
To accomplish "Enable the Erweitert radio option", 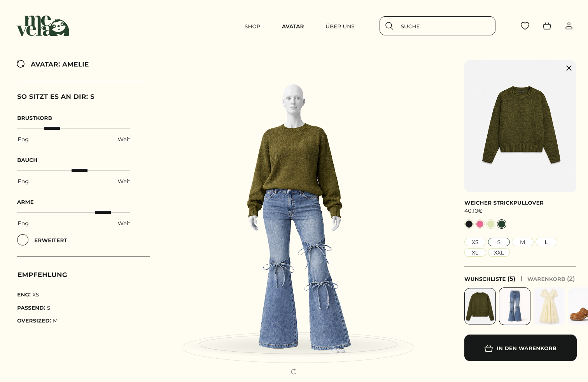I will tap(23, 240).
